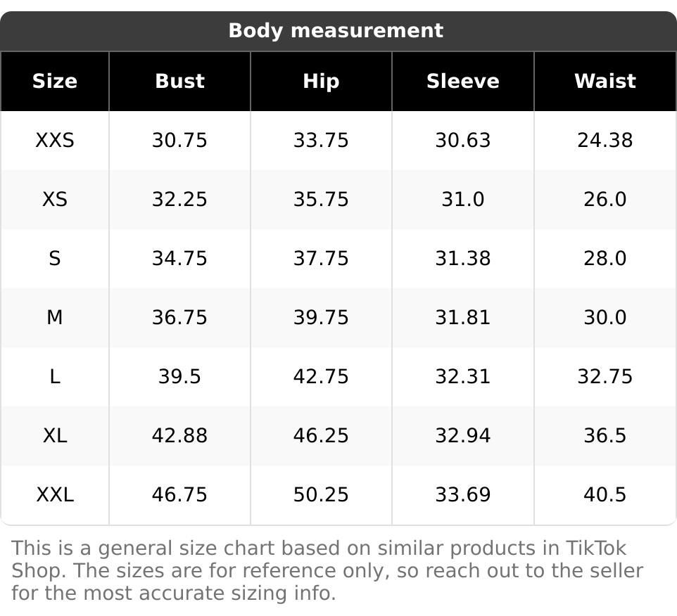The width and height of the screenshot is (677, 616).
Task: Click the M size row label
Action: [55, 318]
